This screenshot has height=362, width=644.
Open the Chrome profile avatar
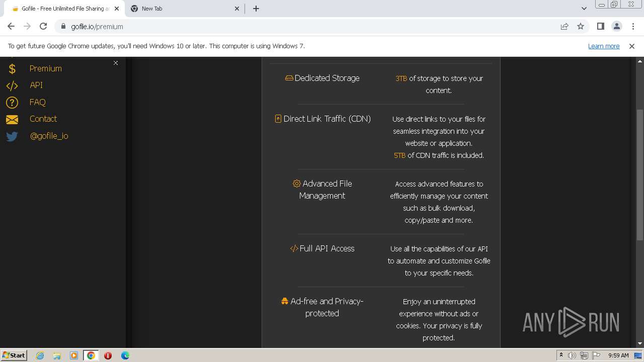(x=617, y=27)
